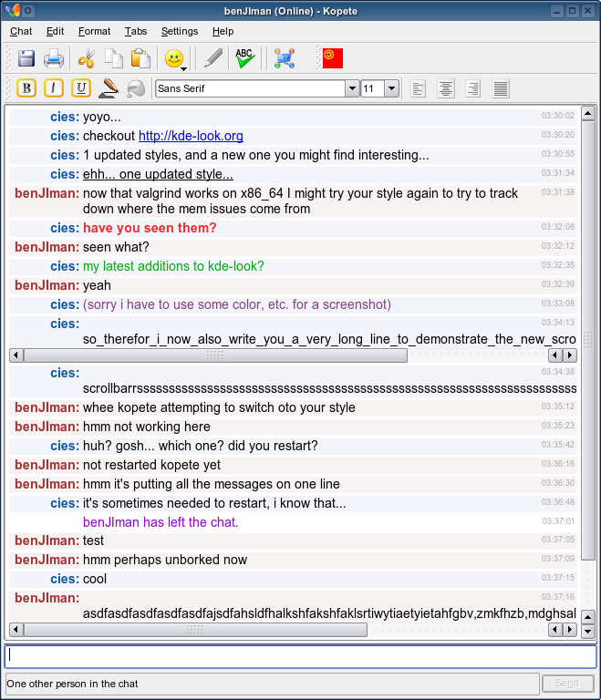Click upper horizontal scrollbar thumb

click(x=215, y=355)
